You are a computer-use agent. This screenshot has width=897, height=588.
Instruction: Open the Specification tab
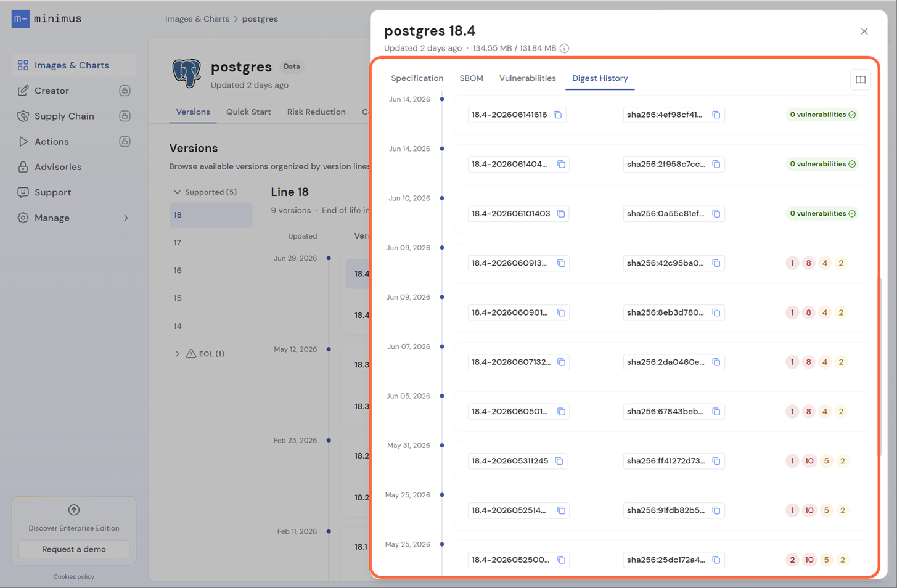pos(417,78)
